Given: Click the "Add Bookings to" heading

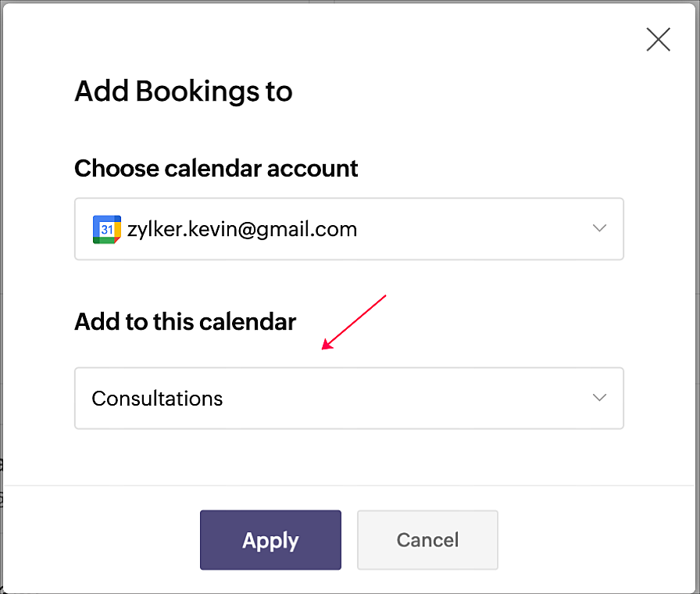Looking at the screenshot, I should point(184,91).
